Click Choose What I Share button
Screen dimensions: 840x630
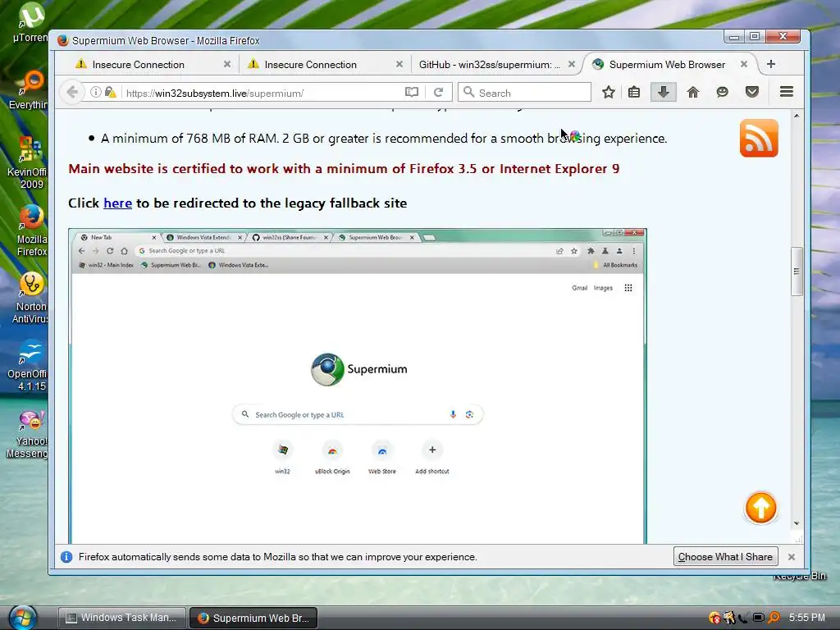[x=725, y=557]
